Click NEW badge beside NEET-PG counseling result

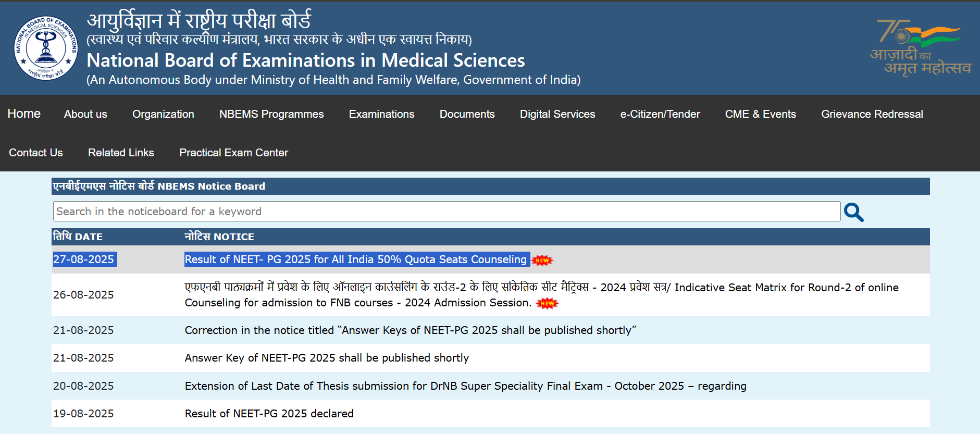[542, 260]
